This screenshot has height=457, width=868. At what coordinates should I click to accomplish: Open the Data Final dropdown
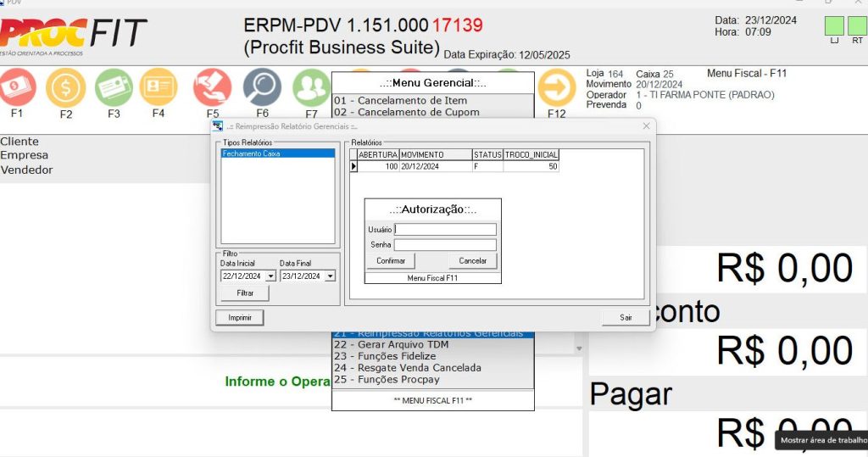[x=331, y=276]
